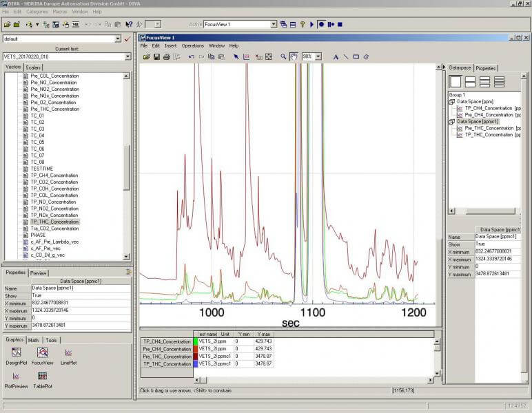Click the red checkmark next to default
The height and width of the screenshot is (413, 532).
coord(127,39)
